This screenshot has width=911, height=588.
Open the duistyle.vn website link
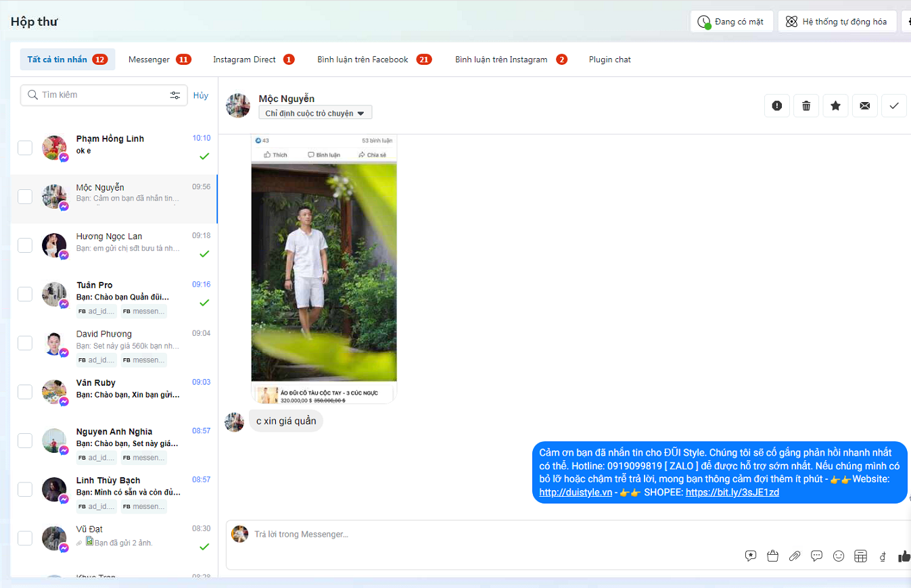point(576,492)
